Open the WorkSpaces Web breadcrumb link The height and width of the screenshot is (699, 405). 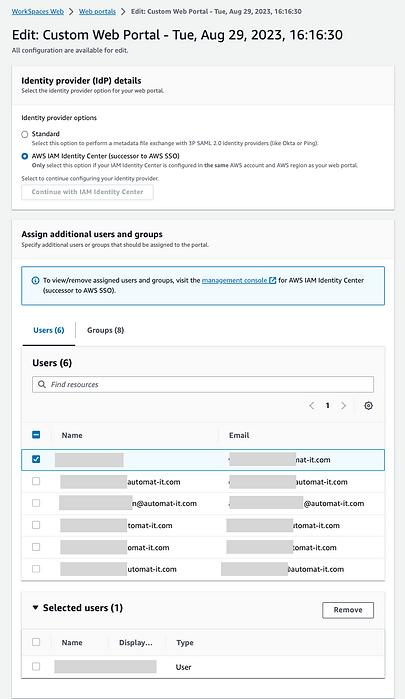37,12
